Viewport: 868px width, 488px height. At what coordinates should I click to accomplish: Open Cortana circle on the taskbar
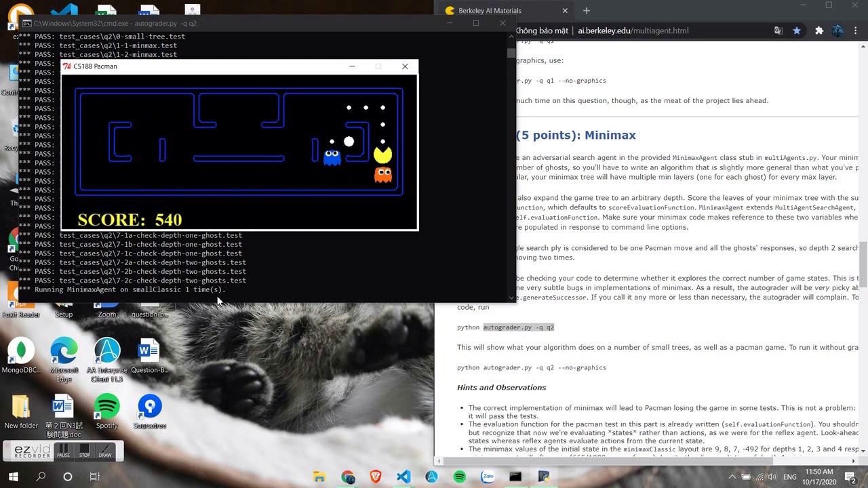67,477
